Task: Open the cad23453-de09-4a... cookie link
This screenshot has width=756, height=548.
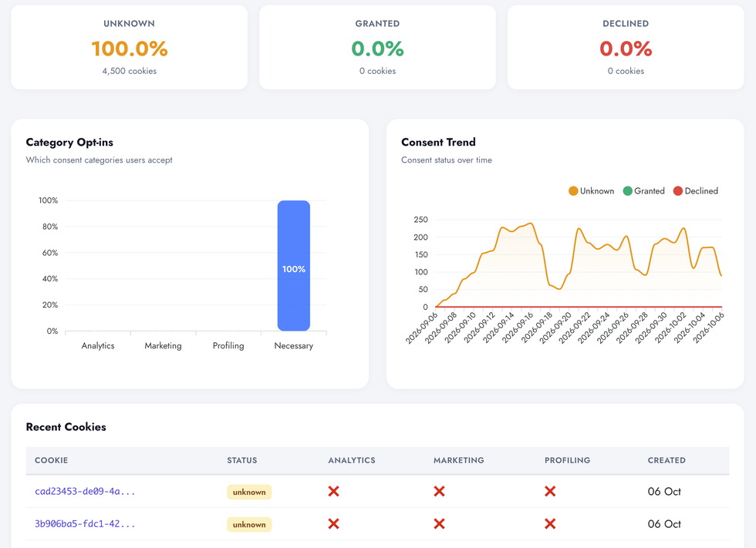Action: tap(85, 492)
